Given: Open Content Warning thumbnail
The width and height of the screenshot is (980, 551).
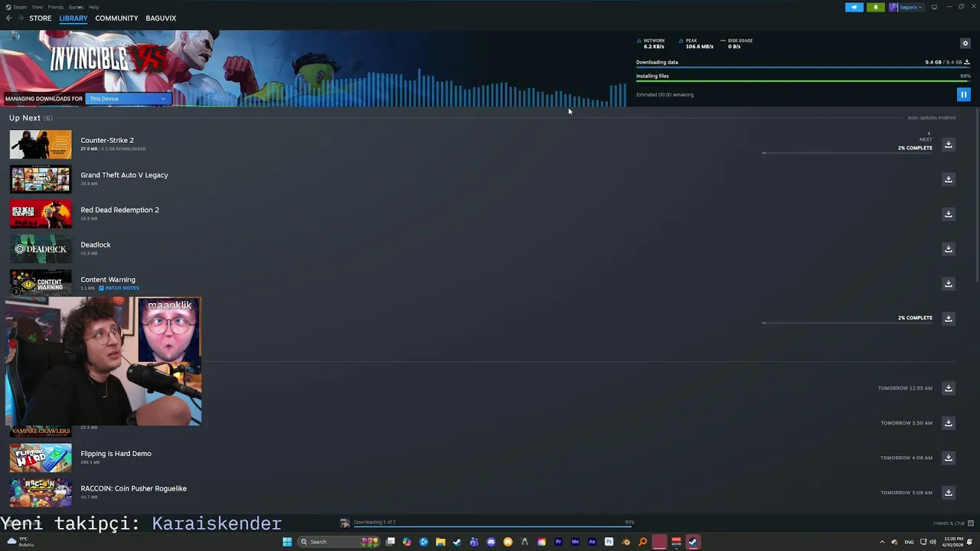Looking at the screenshot, I should [41, 283].
